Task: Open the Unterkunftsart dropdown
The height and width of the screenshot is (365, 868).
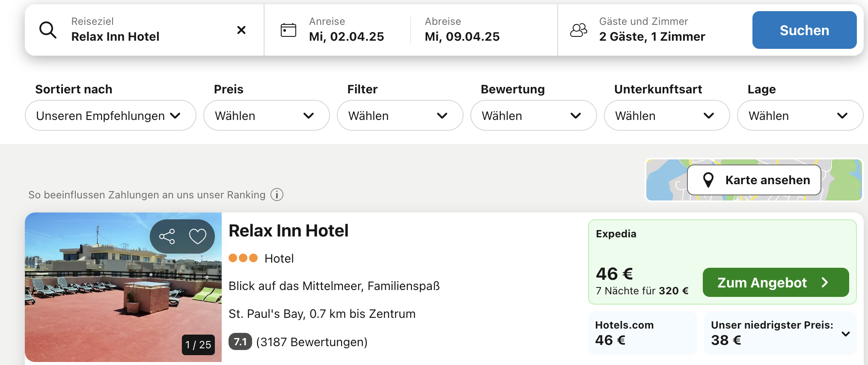Action: 666,115
